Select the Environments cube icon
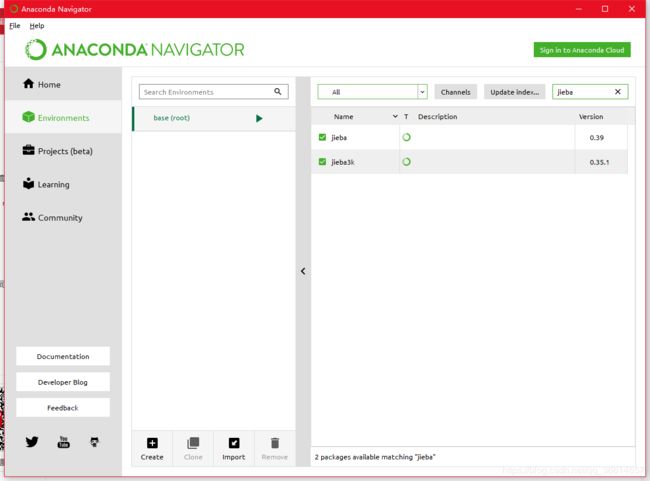Screen dimensions: 650x481 [28, 117]
